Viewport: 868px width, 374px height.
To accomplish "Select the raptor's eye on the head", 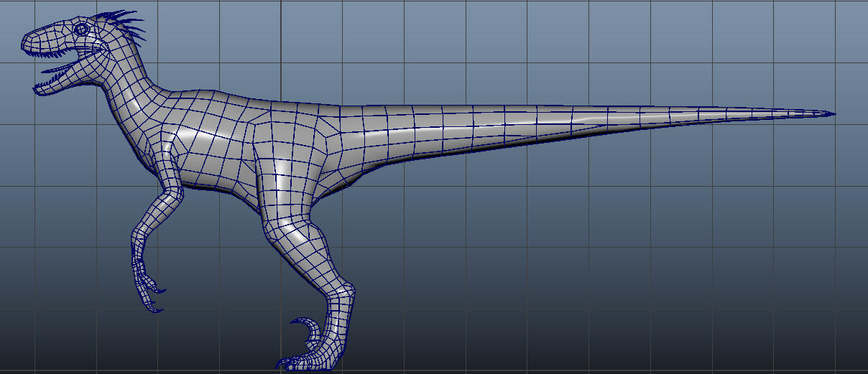I will [x=82, y=29].
